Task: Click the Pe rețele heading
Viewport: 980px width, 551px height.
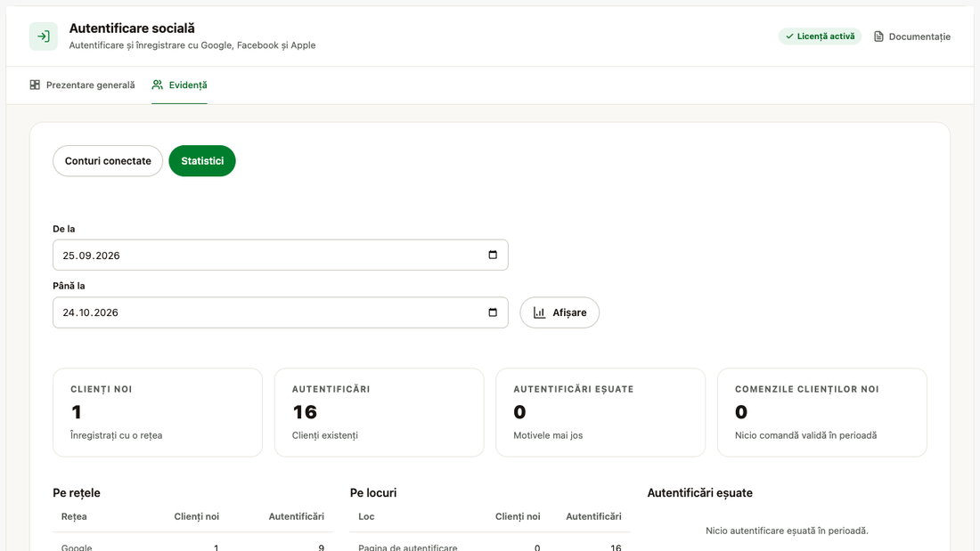Action: 77,493
